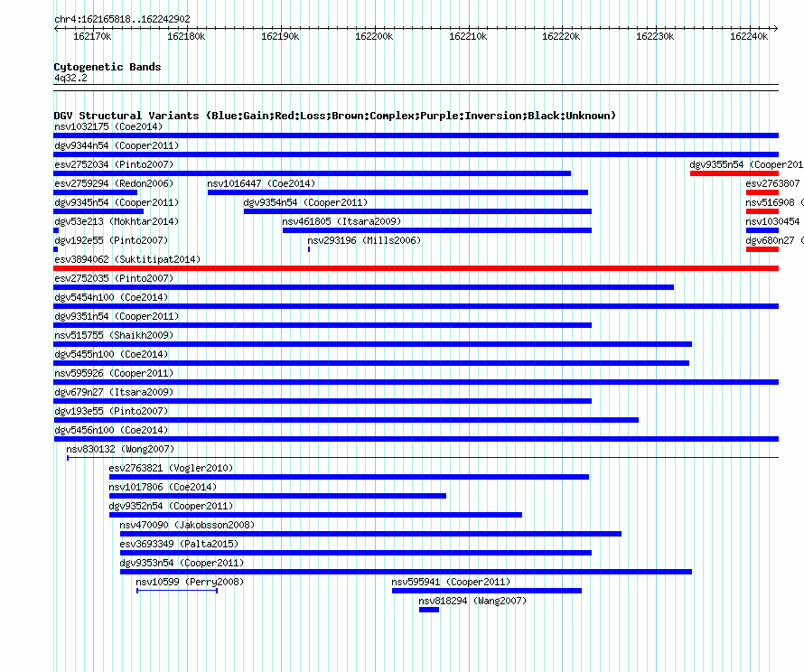Screen dimensions: 804x672
Task: Open the dgv9351n54 (Cooper2011) label
Action: coord(117,316)
